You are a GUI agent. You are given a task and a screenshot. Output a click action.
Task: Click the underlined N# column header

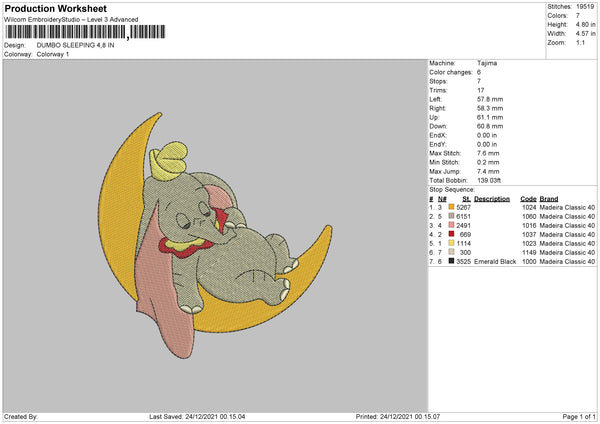tap(442, 199)
